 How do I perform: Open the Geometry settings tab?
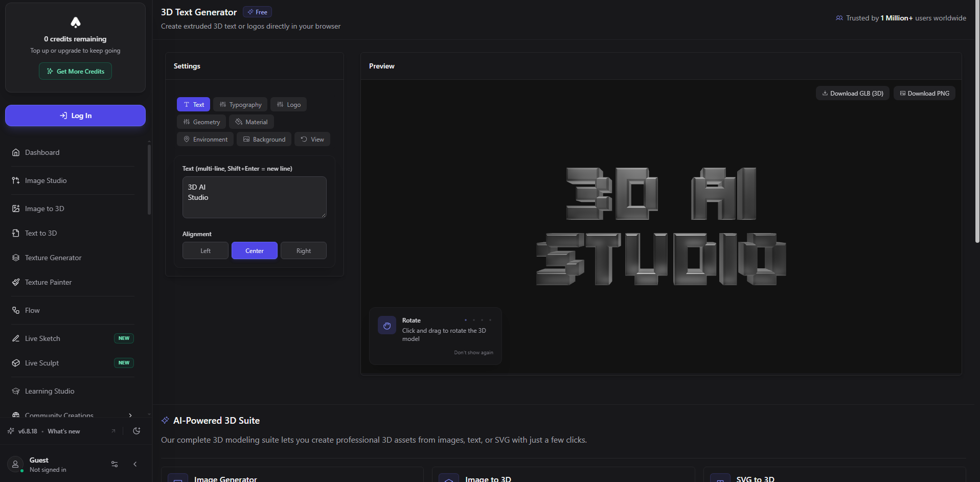[x=201, y=122]
